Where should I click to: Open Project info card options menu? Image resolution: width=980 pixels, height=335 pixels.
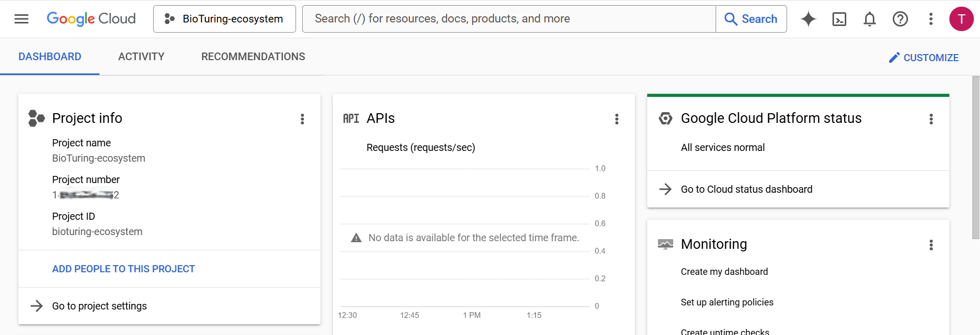[x=302, y=119]
